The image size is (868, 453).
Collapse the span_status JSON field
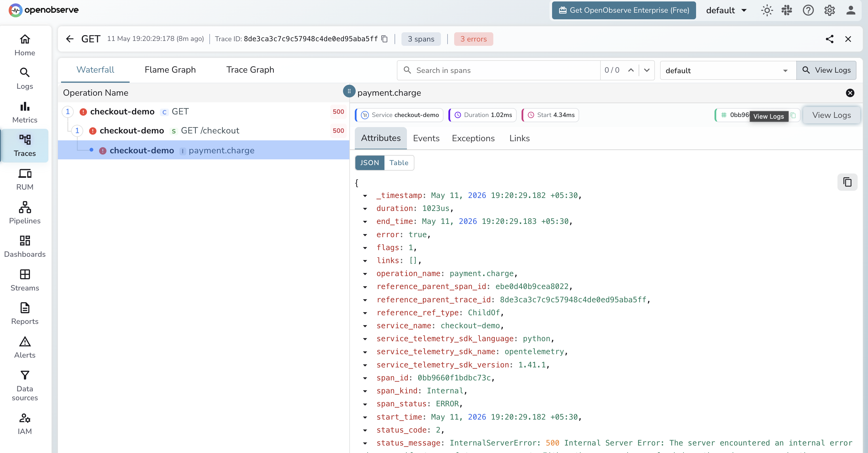click(365, 404)
